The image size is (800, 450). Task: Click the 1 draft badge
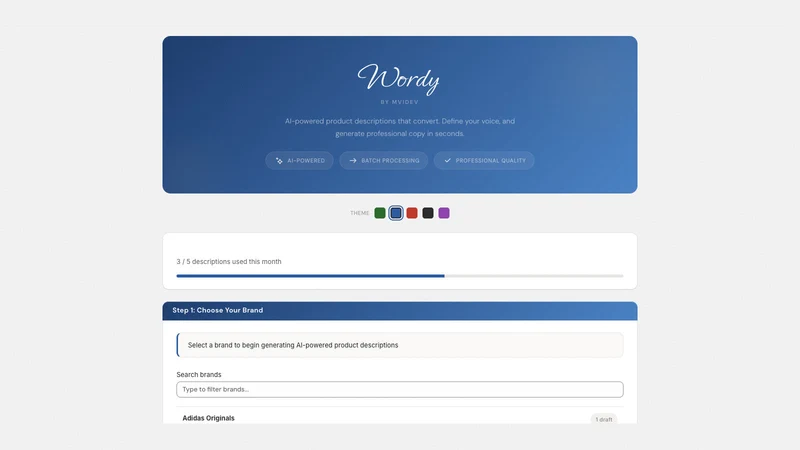tap(604, 419)
